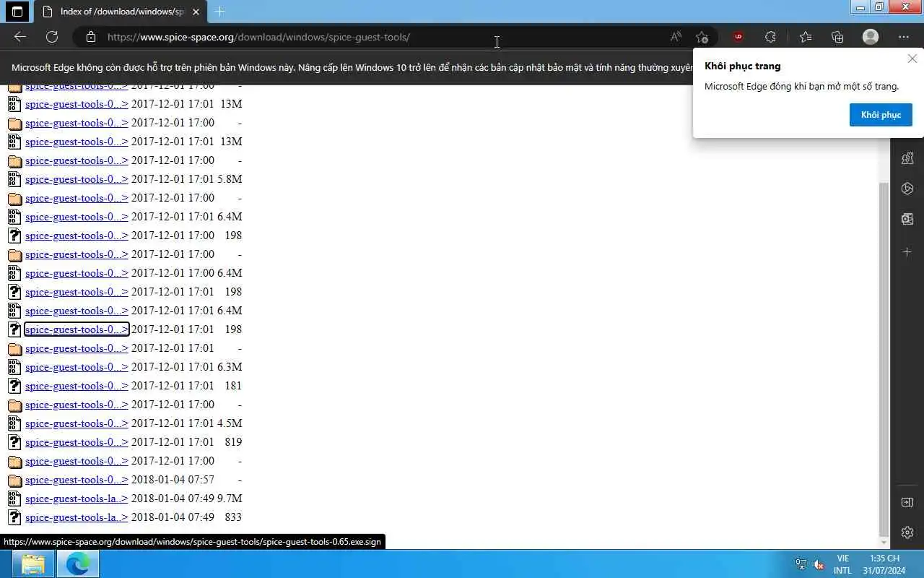Open the user profile avatar
Screen dimensions: 924x578
click(871, 37)
